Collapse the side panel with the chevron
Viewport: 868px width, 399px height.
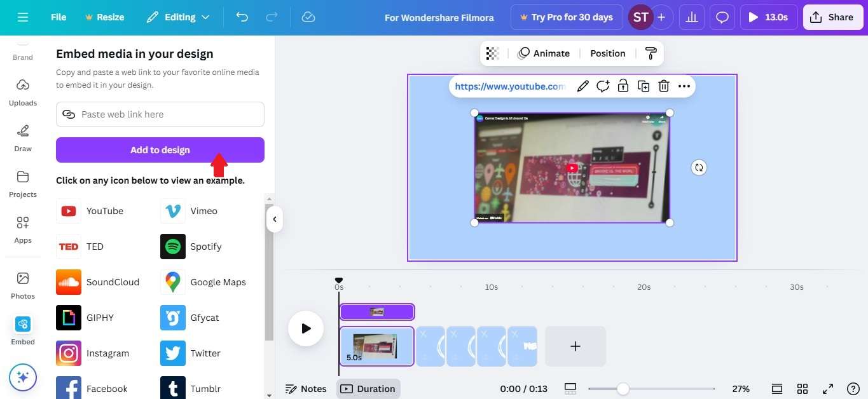click(x=274, y=219)
